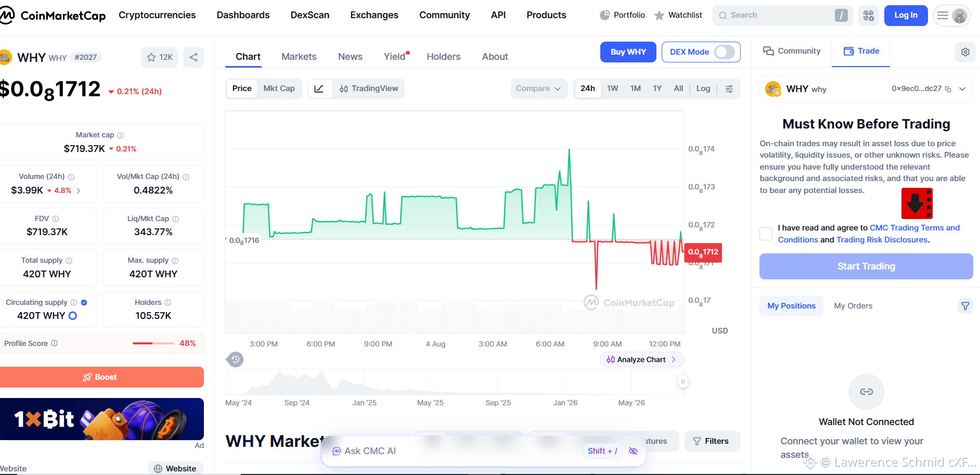Image resolution: width=980 pixels, height=475 pixels.
Task: Switch chart to Mkt Cap view
Action: click(x=279, y=88)
